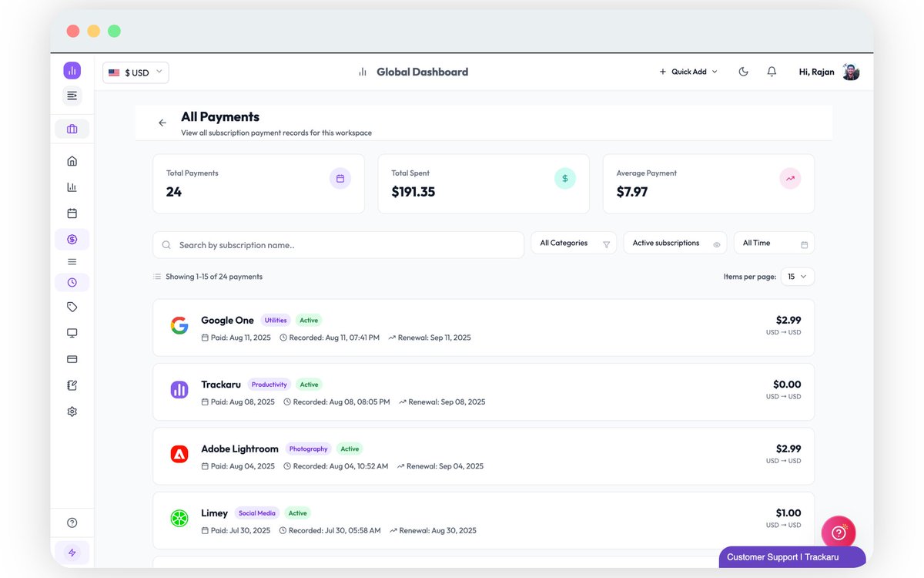Click the Utilities tag on Google One

click(x=276, y=321)
